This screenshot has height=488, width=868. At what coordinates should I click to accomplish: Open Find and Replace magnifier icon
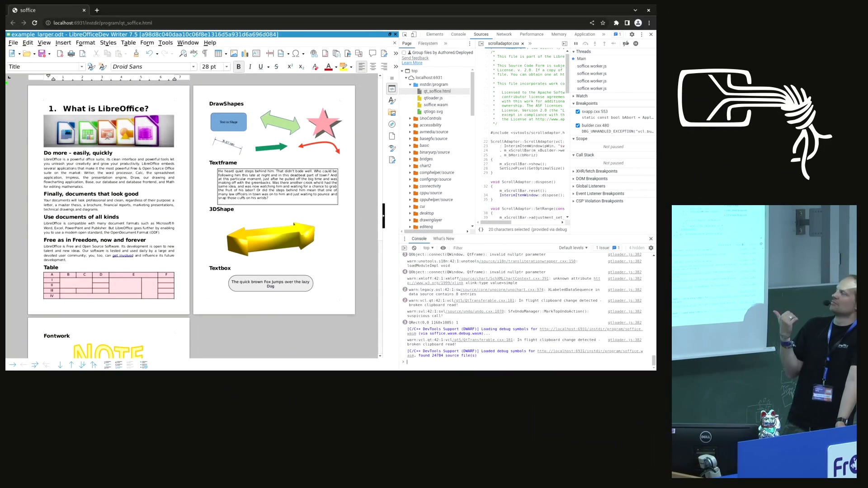[183, 54]
